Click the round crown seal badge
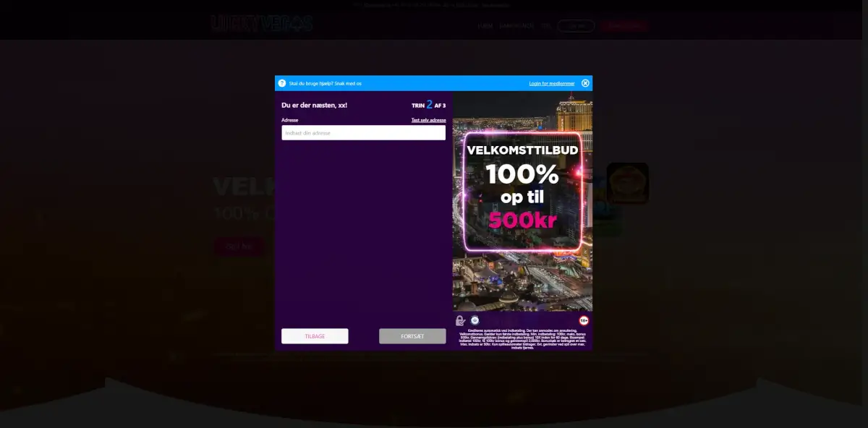 [x=475, y=320]
